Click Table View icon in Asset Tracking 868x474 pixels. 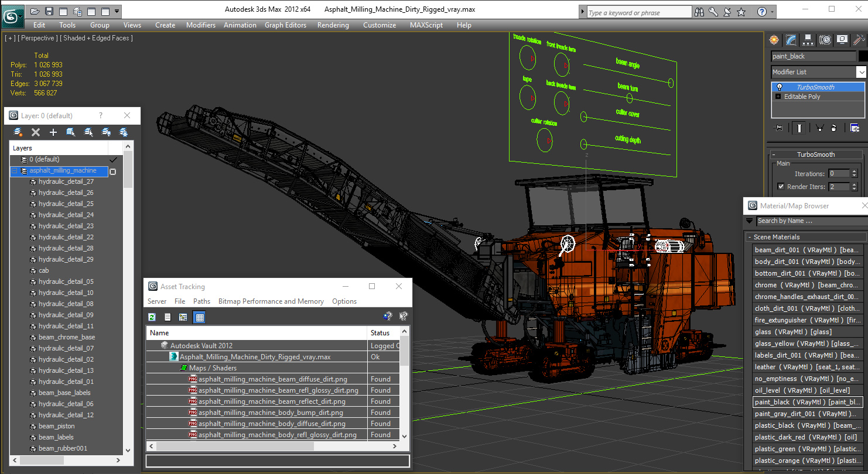point(199,317)
